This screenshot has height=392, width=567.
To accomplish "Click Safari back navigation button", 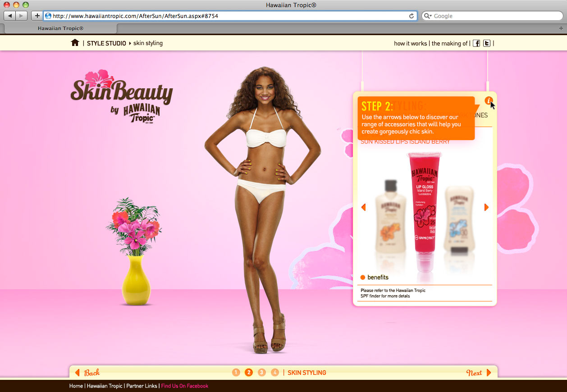I will 9,16.
